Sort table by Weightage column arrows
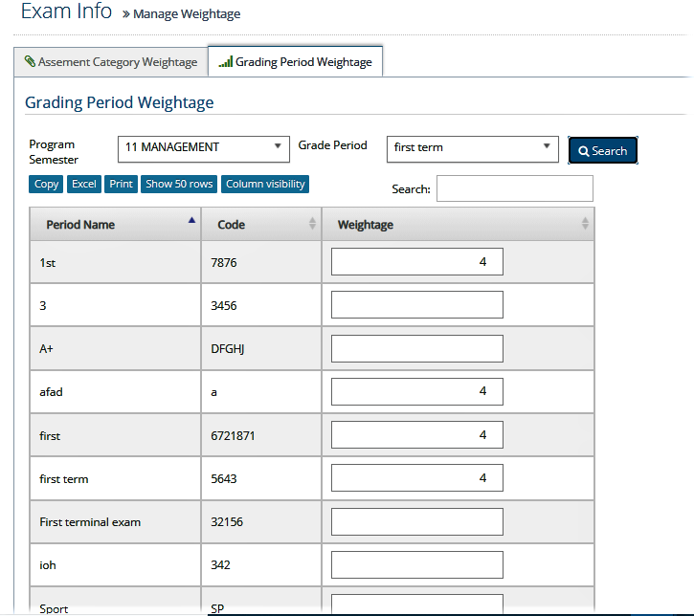 point(585,224)
